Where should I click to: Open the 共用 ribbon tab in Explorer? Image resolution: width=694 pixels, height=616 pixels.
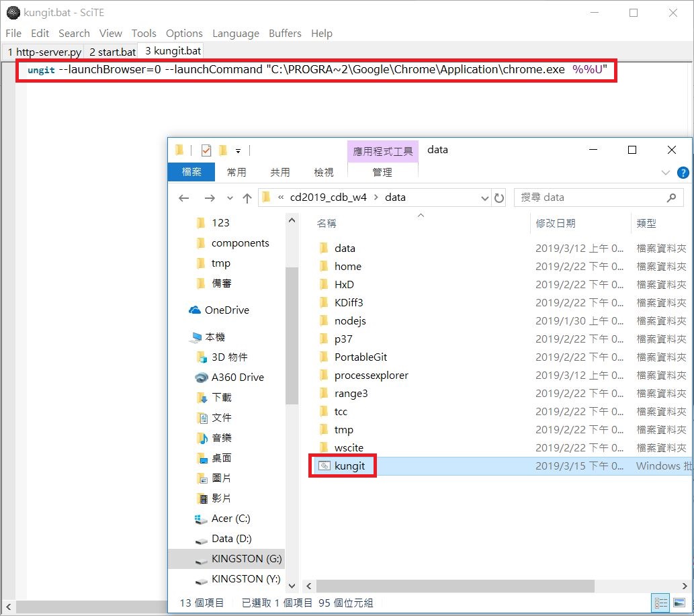(x=279, y=172)
